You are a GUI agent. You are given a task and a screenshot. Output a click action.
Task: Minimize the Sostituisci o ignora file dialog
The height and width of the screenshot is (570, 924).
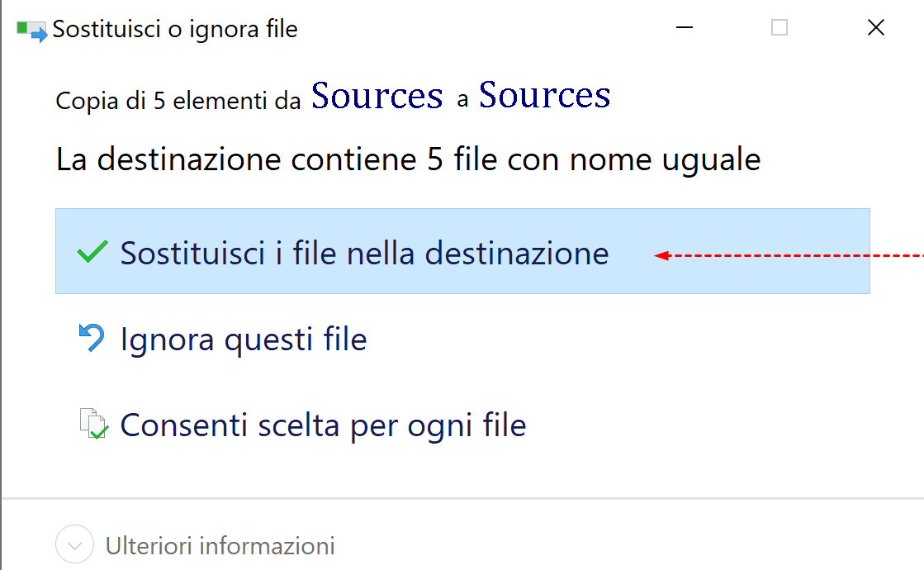click(x=684, y=28)
